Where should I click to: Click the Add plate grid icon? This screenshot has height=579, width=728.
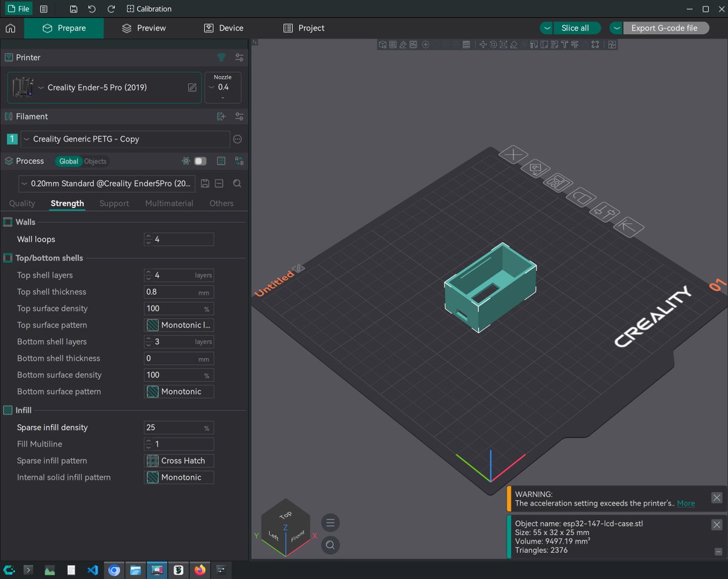pos(393,44)
